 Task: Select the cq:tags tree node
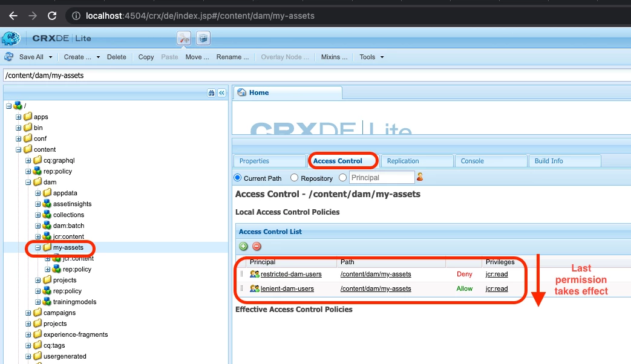tap(54, 345)
